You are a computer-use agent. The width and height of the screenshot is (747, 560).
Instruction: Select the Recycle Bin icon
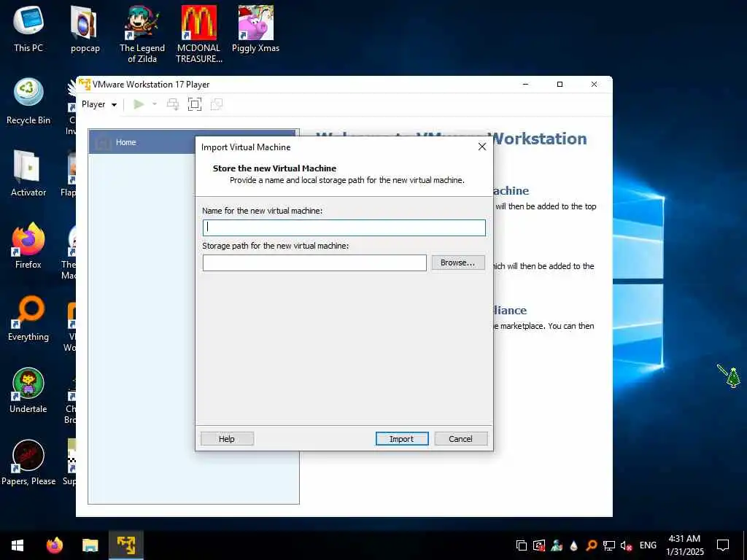28,101
